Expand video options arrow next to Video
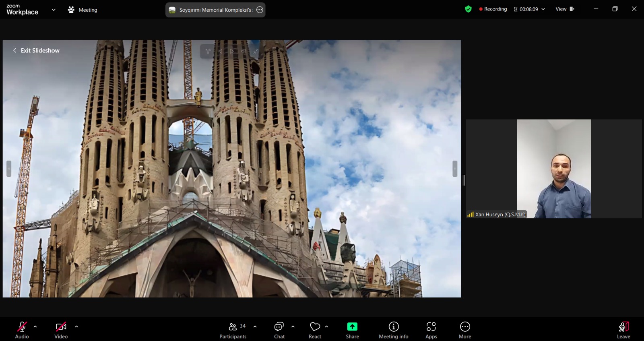 pyautogui.click(x=76, y=327)
